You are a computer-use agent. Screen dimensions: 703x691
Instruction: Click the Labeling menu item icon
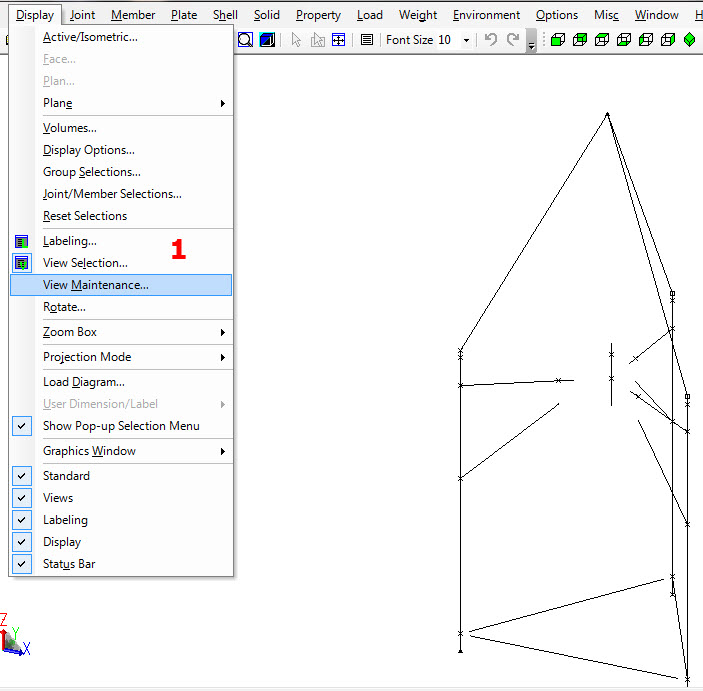22,242
